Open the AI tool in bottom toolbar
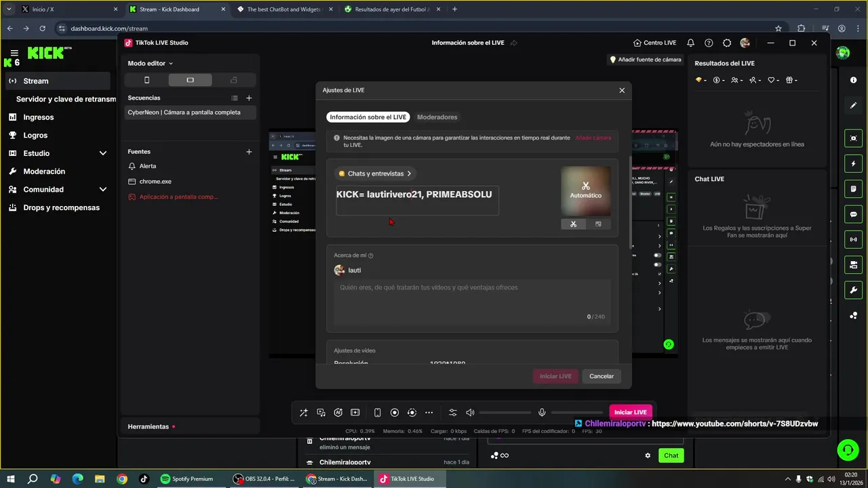Screen dimensions: 868x488 coord(338,412)
